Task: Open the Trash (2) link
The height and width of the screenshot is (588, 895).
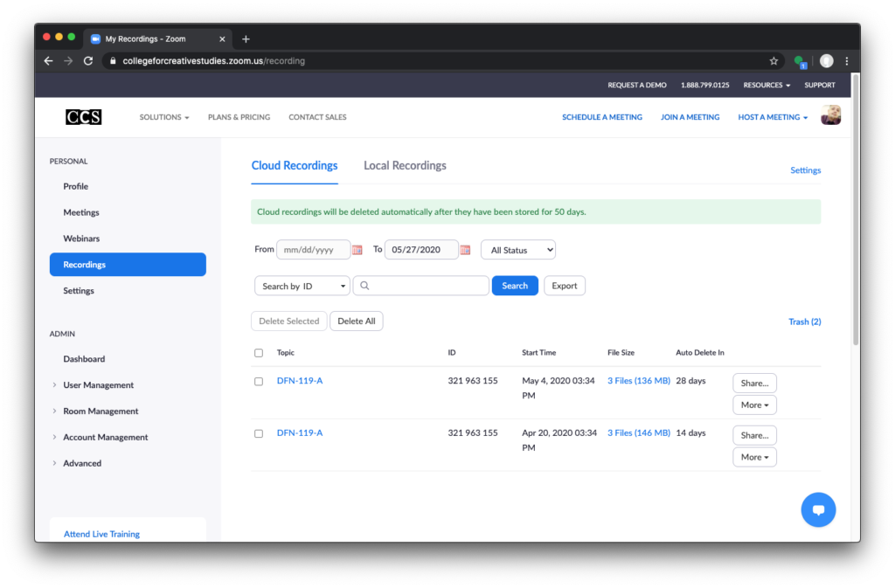Action: (804, 322)
